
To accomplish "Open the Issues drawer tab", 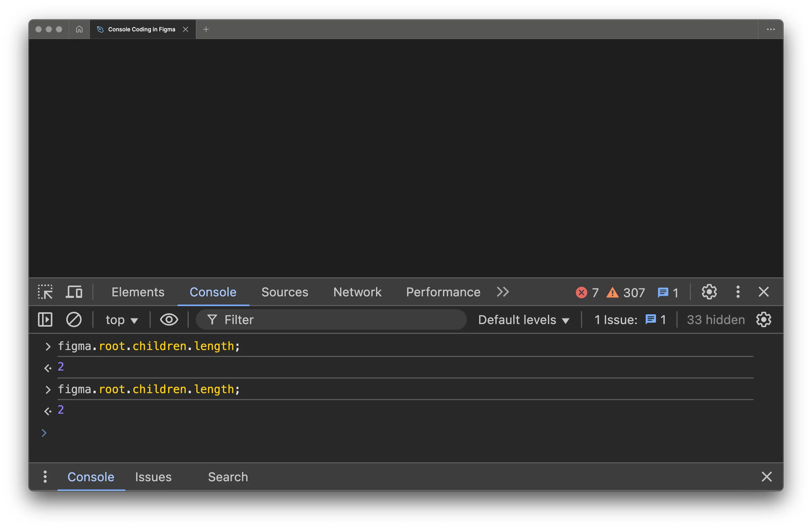I will (x=153, y=477).
